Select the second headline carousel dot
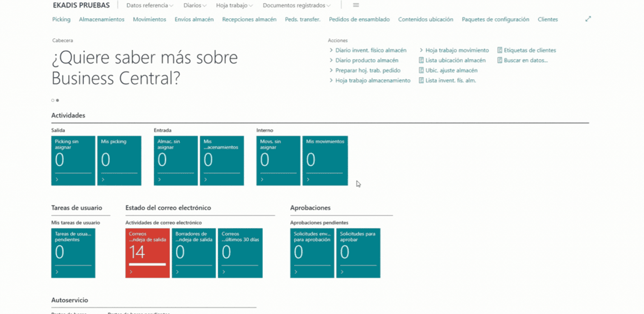Viewport: 644px width, 314px height. (x=58, y=101)
